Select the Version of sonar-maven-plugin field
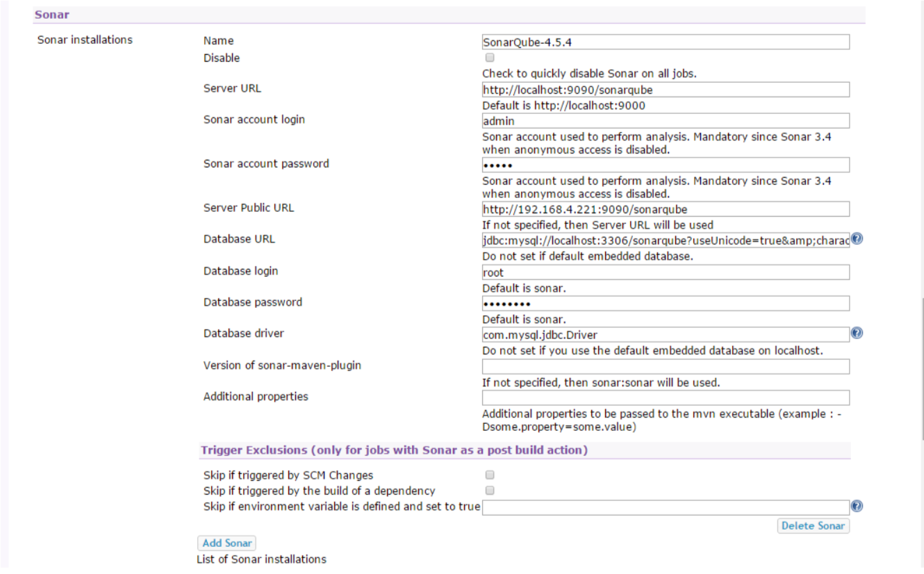The height and width of the screenshot is (574, 924). pos(666,367)
